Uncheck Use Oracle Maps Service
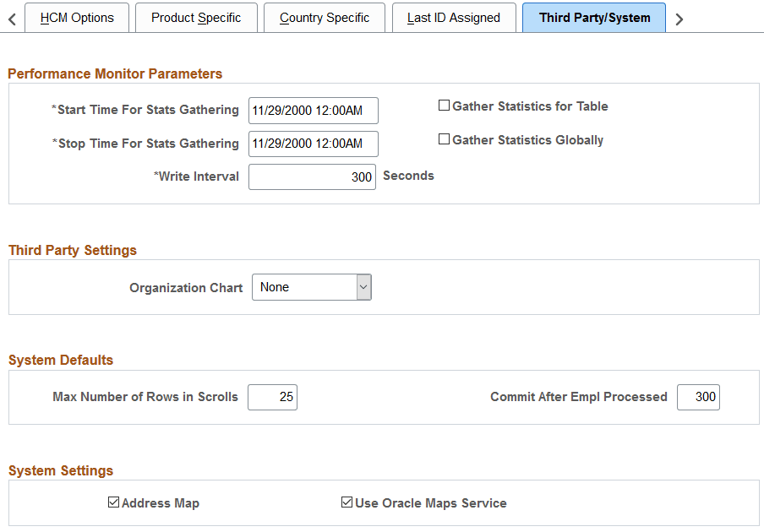The image size is (764, 532). point(347,502)
